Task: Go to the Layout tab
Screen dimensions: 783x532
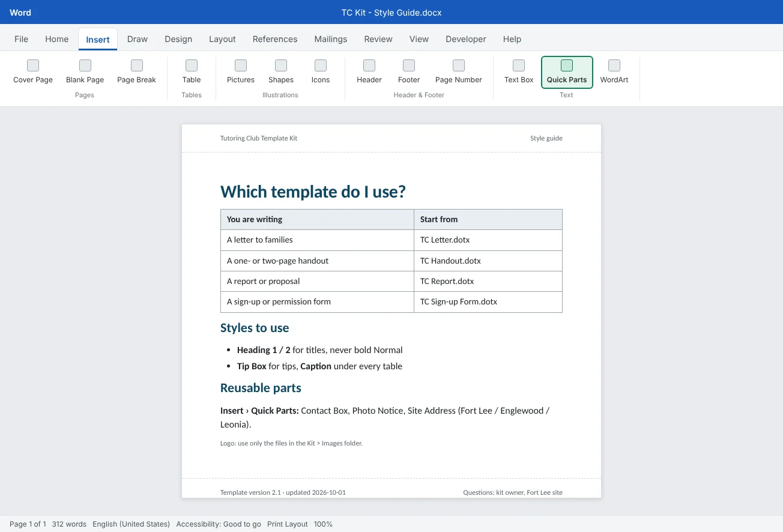Action: click(x=222, y=39)
